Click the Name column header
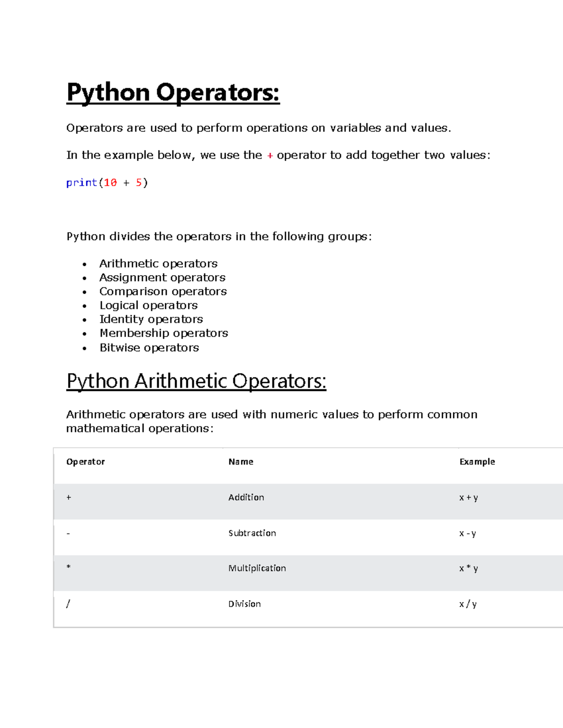Image resolution: width=563 pixels, height=728 pixels. (x=240, y=462)
